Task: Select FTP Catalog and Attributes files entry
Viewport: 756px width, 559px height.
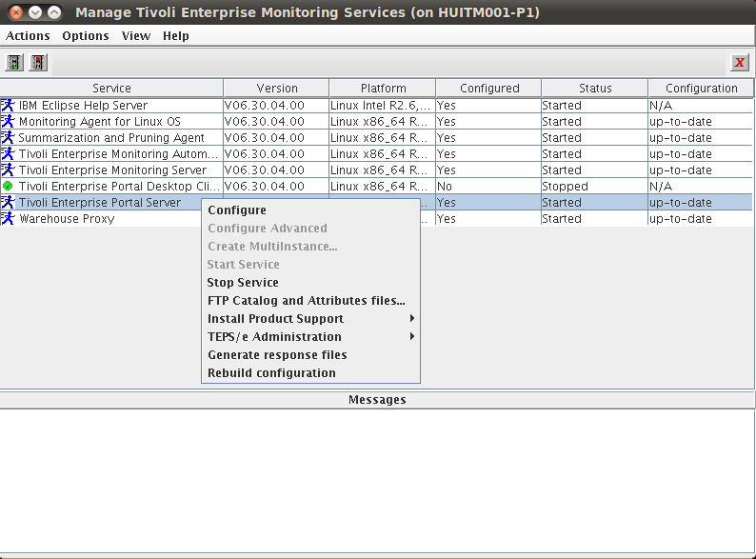Action: point(310,301)
